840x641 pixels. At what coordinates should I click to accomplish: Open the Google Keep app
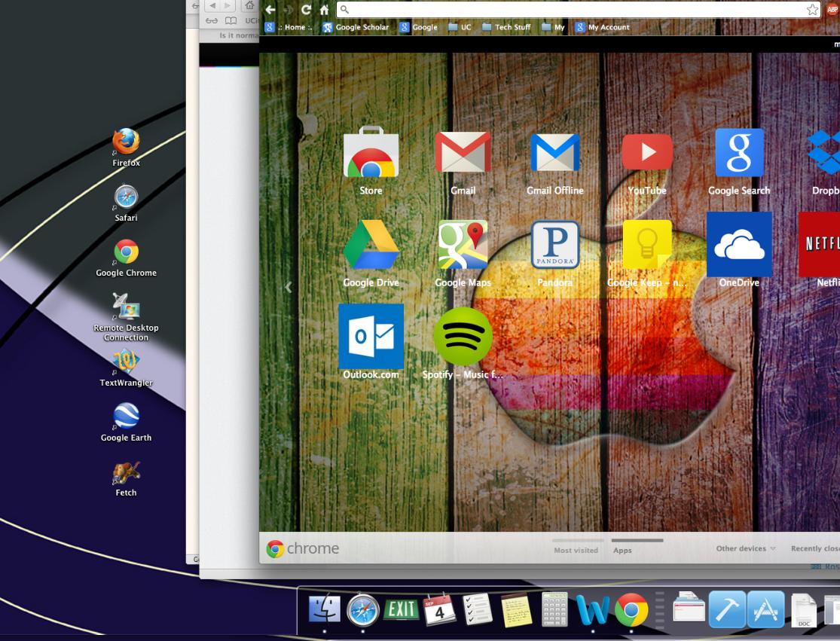pyautogui.click(x=647, y=245)
